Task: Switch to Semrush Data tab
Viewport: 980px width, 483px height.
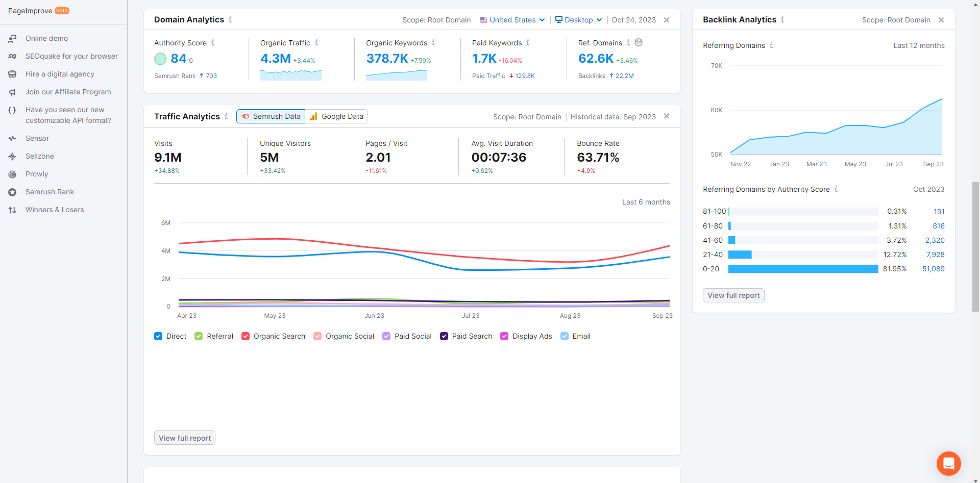Action: pos(271,116)
